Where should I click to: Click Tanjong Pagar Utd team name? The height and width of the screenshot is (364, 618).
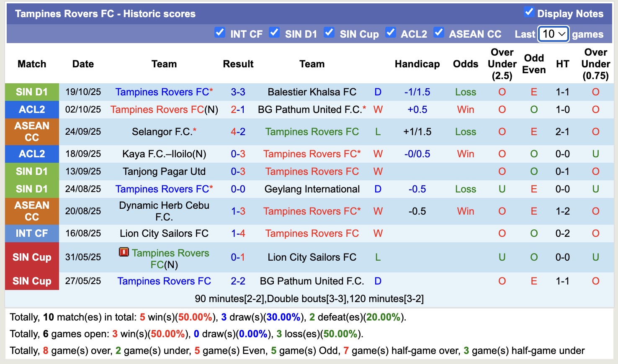(x=164, y=172)
